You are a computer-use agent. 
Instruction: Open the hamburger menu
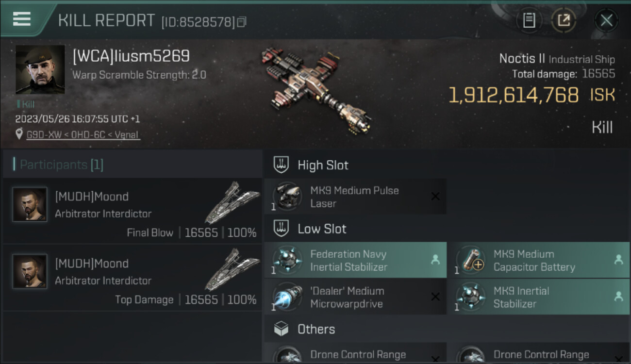(x=22, y=19)
